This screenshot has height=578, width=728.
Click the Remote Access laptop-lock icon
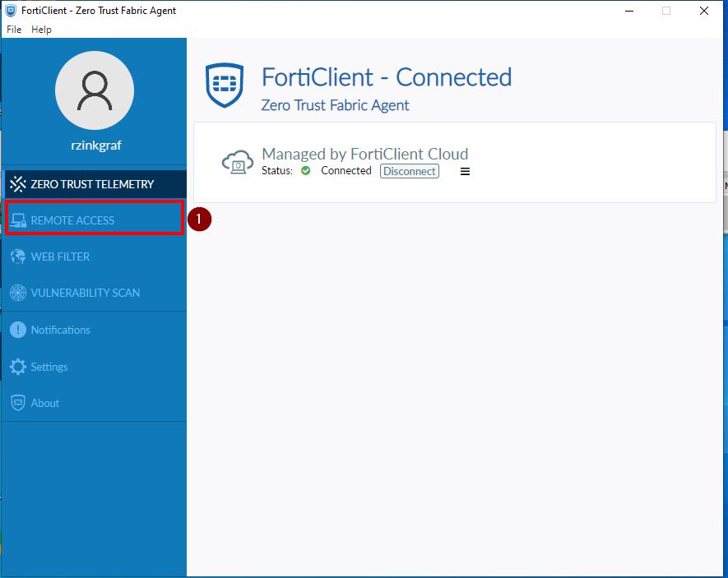18,220
